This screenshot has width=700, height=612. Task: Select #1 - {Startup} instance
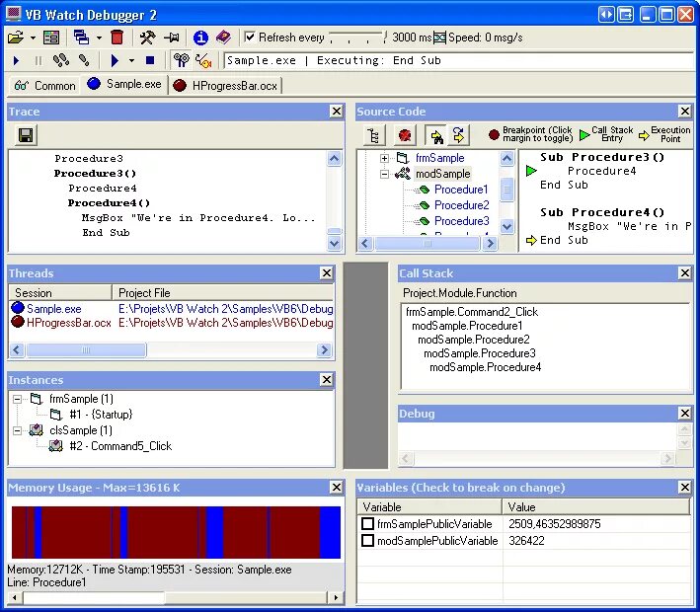[x=101, y=415]
